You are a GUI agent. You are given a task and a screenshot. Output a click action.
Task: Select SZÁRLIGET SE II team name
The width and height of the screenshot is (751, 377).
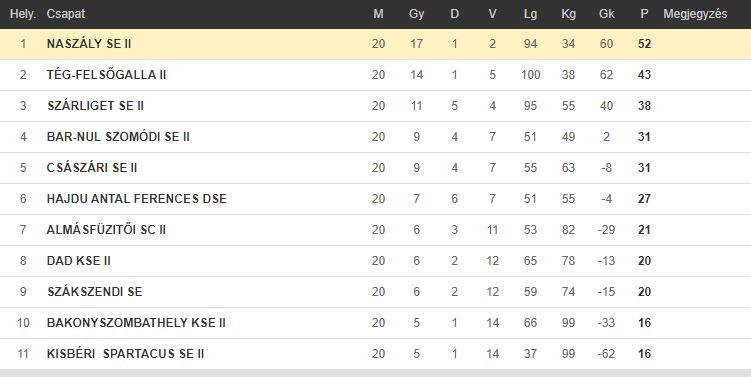click(x=95, y=106)
